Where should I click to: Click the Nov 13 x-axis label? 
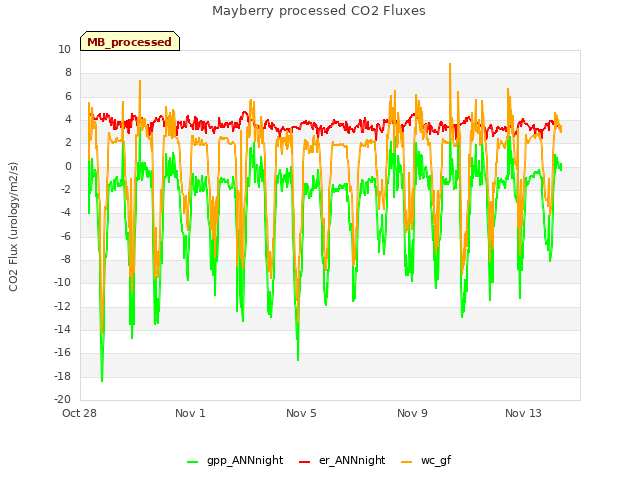[x=523, y=413]
